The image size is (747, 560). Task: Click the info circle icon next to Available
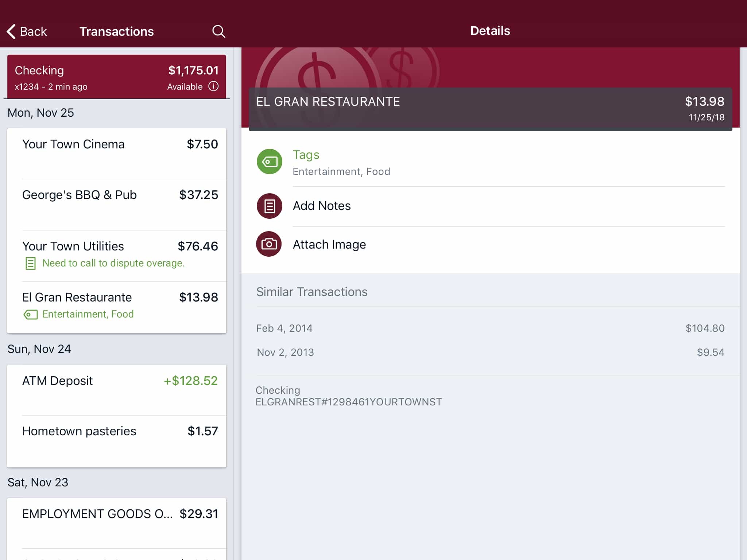pyautogui.click(x=213, y=86)
